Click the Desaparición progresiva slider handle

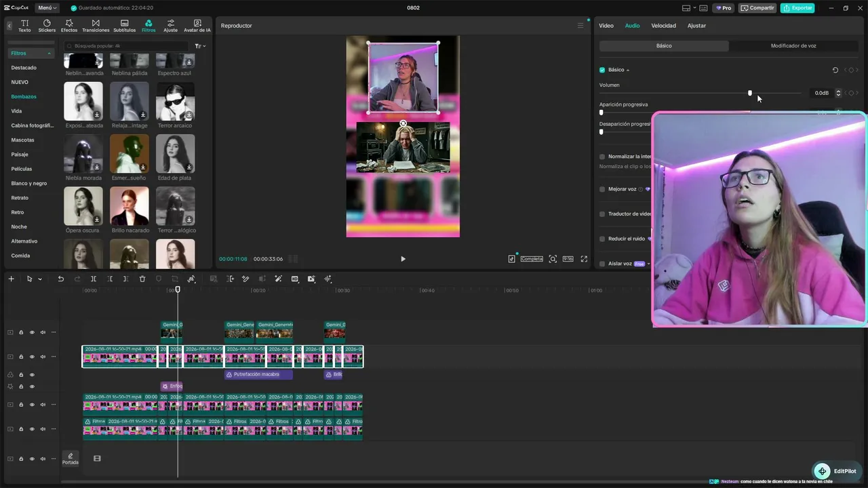601,132
